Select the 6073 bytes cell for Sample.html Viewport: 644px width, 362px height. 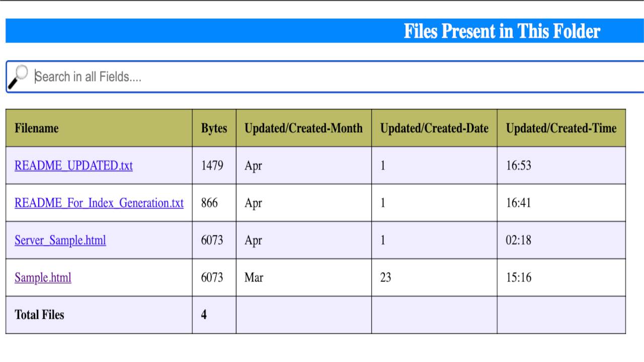pos(214,278)
